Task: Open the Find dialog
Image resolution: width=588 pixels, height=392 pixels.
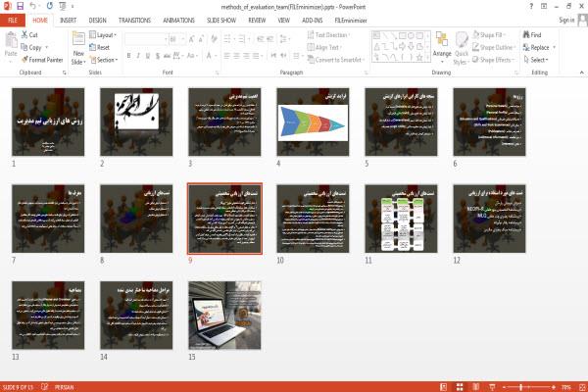Action: [532, 35]
